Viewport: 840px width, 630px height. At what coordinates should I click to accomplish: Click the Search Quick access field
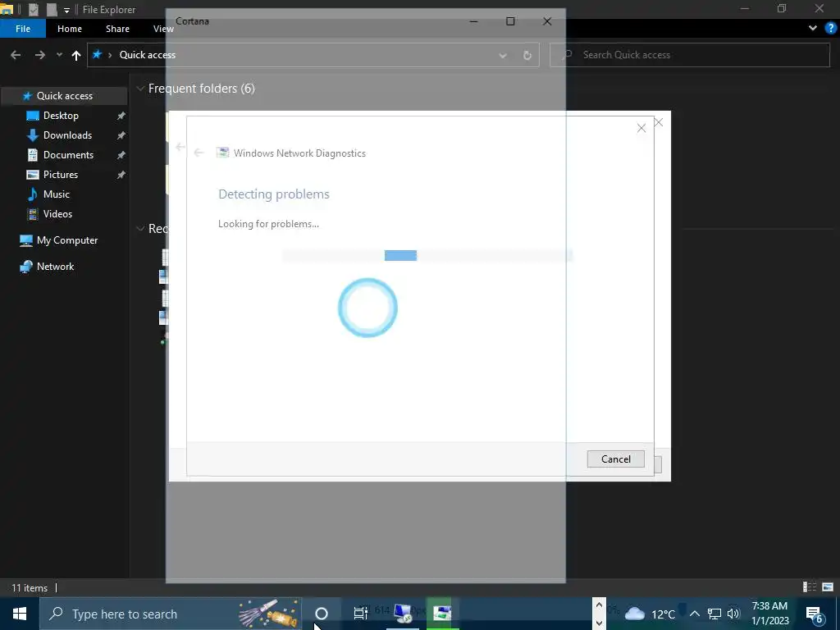[689, 55]
